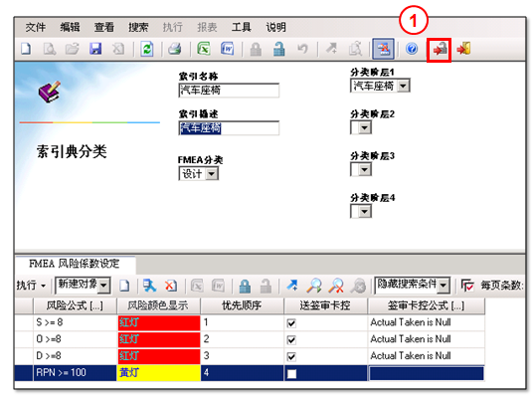
Task: Click the 风险公式 column header
Action: (75, 305)
